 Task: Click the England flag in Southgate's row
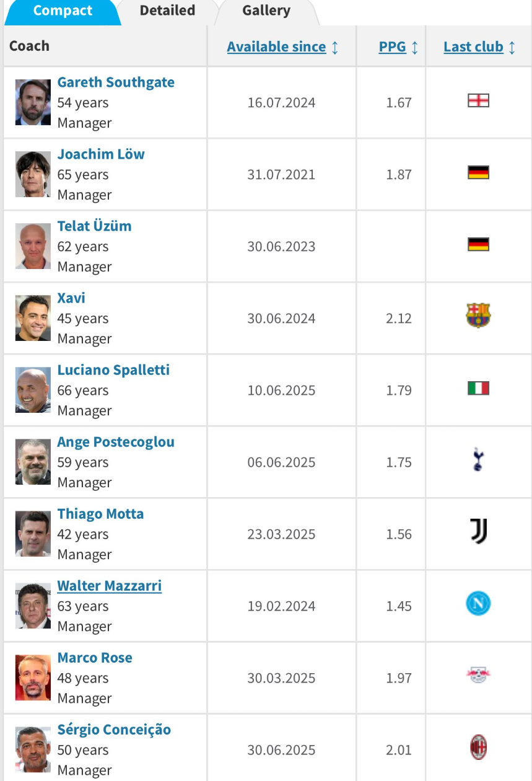click(x=478, y=100)
